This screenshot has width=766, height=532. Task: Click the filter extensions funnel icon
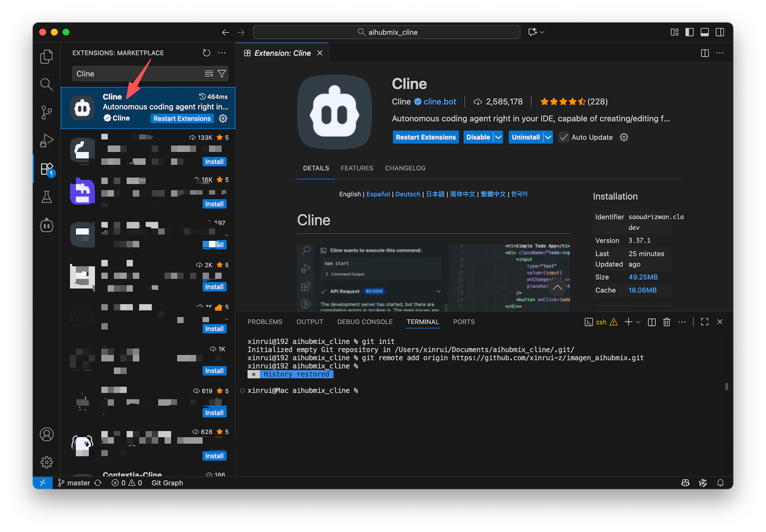coord(222,74)
